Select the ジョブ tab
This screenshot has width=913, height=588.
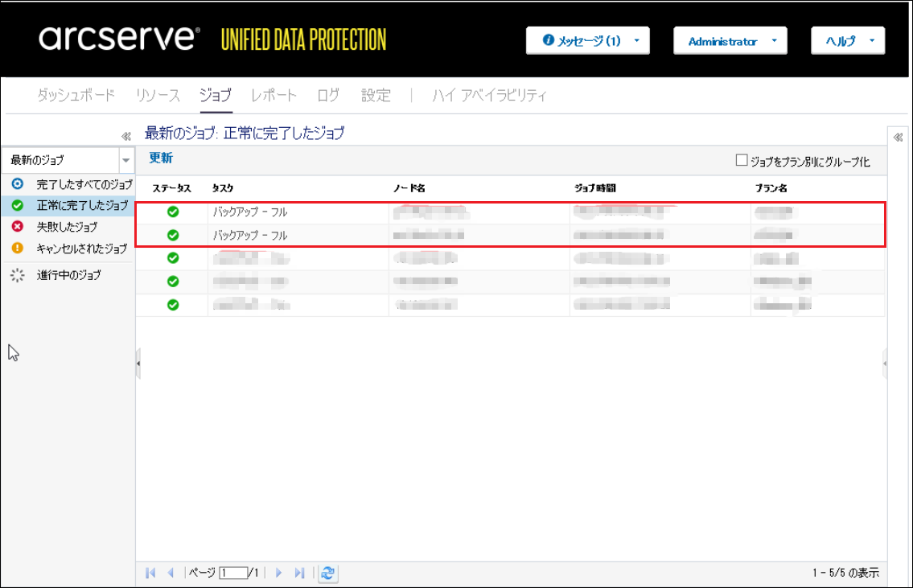216,95
